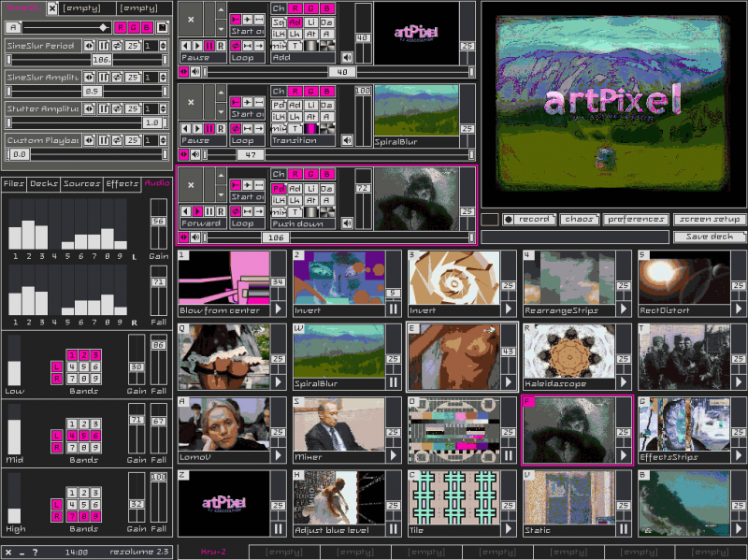This screenshot has height=560, width=748.
Task: Play backward on the artPixel layer
Action: point(185,46)
